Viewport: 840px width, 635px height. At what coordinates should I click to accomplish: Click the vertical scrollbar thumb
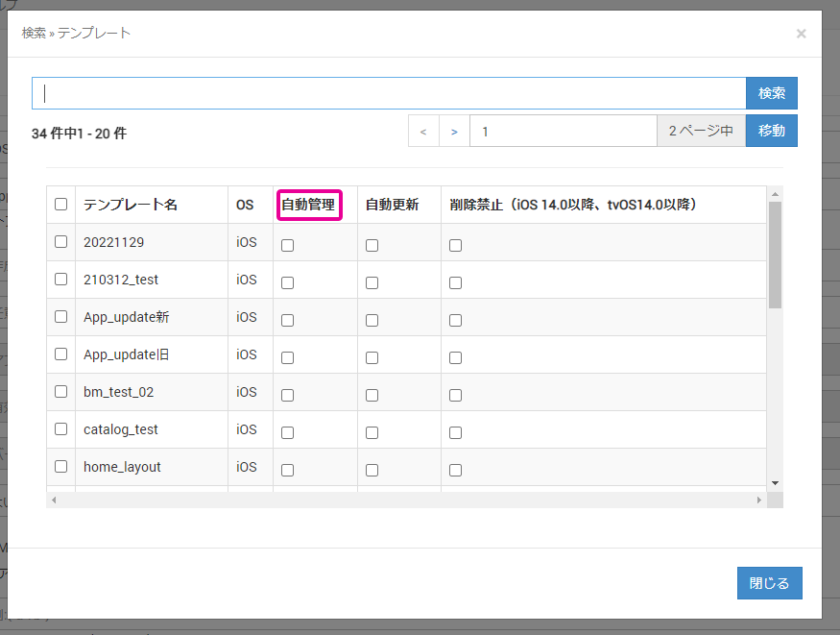(775, 256)
